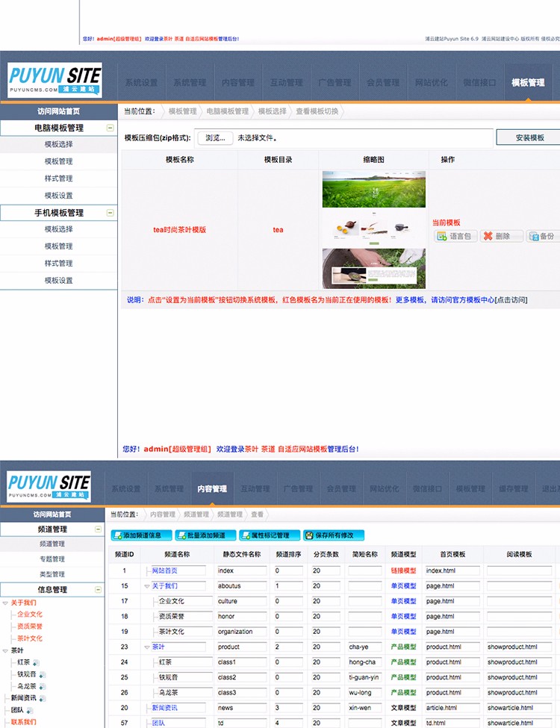Open the [点击访问] template center link
560x728 pixels.
511,300
